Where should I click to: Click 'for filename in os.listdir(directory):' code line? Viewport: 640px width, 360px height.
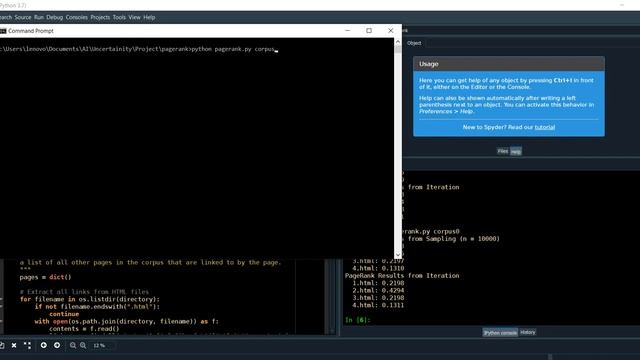90,299
